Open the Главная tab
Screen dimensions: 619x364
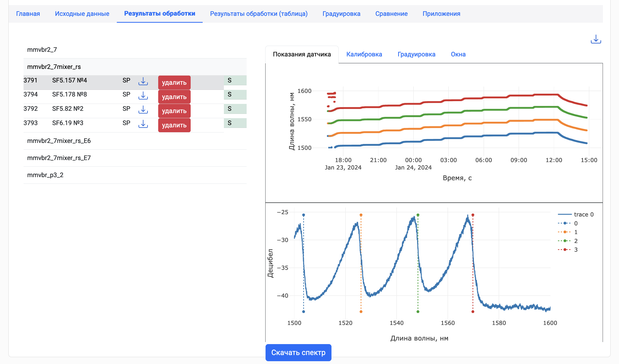point(28,14)
